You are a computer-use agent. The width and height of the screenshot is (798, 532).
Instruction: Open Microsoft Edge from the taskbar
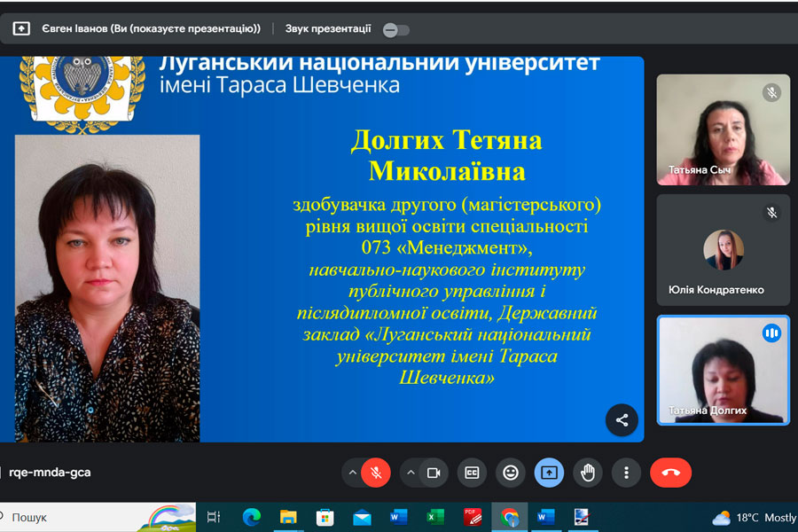tap(252, 517)
